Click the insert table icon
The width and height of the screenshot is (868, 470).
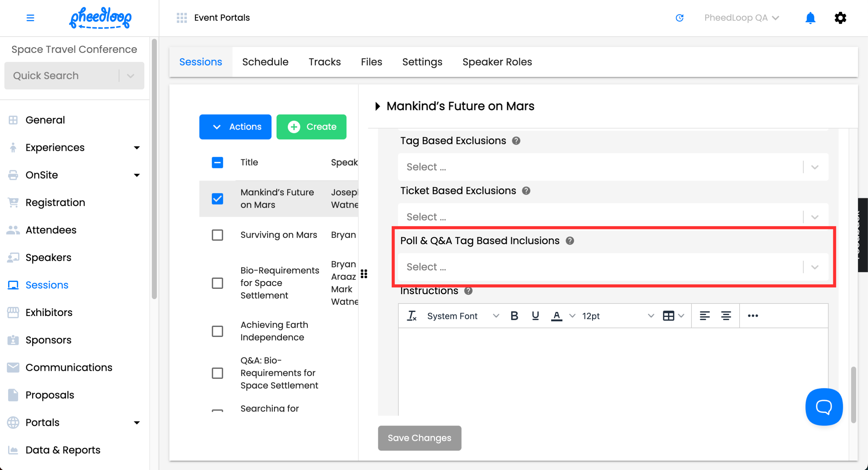[x=668, y=316]
